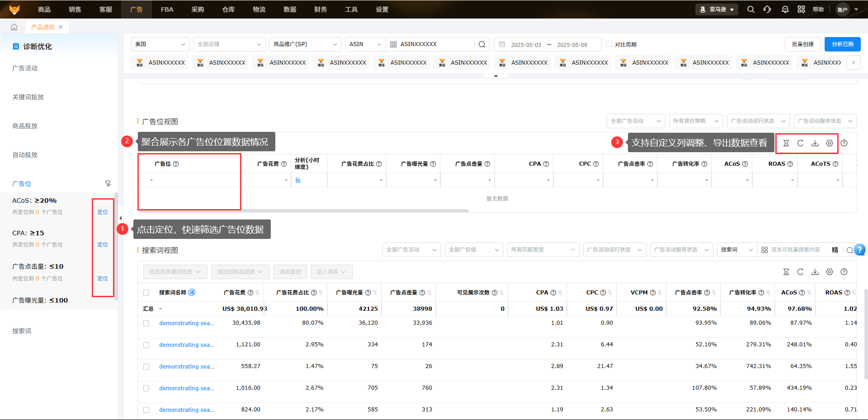Select the 财务 menu item

321,9
